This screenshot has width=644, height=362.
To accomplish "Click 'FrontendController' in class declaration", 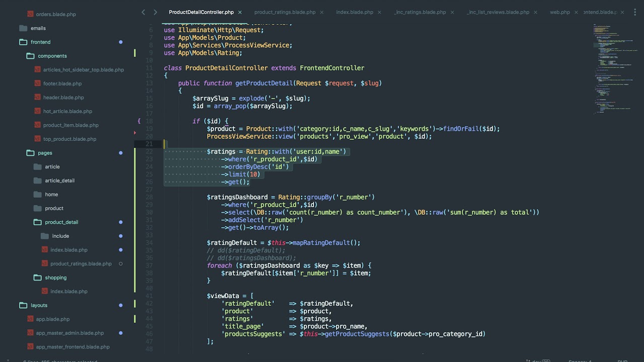I will (332, 68).
